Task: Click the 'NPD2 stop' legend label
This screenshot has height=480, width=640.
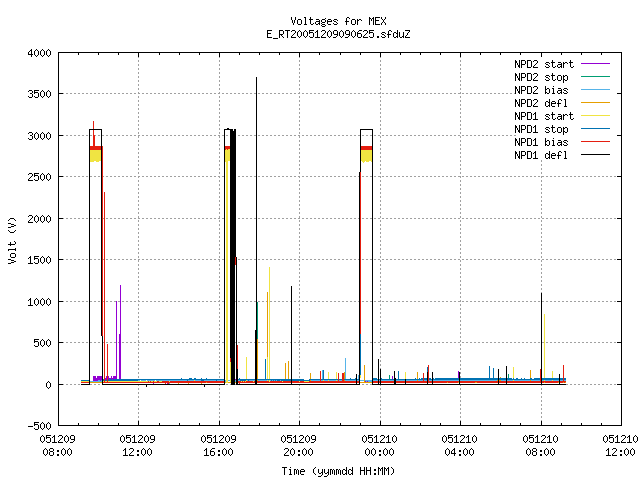Action: (x=541, y=77)
